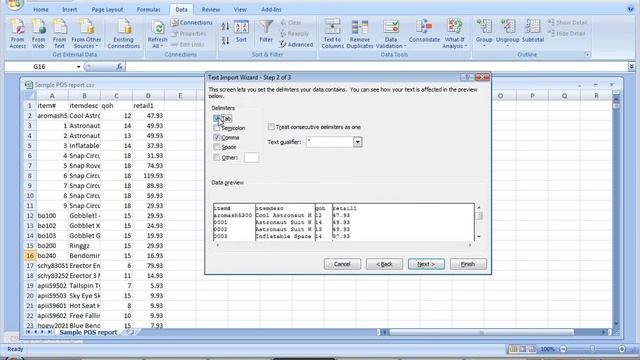Click the insert function fx icon

[119, 66]
